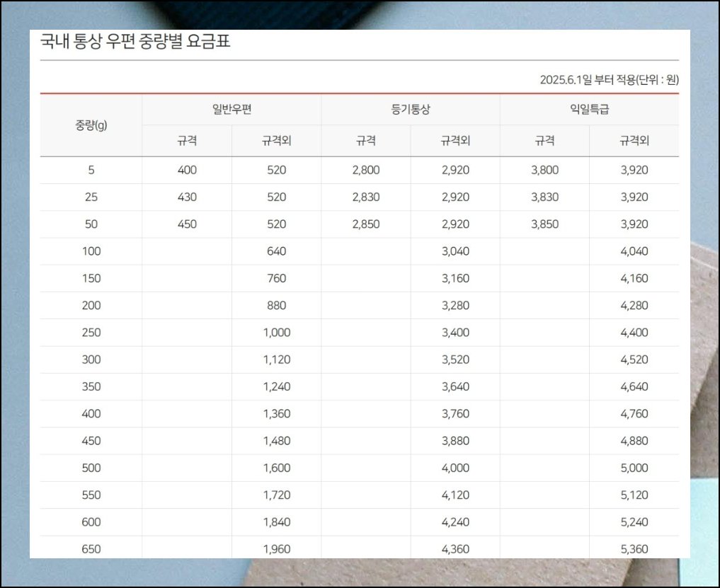
Task: Click fee '4,400' in the 250g row
Action: tap(634, 333)
